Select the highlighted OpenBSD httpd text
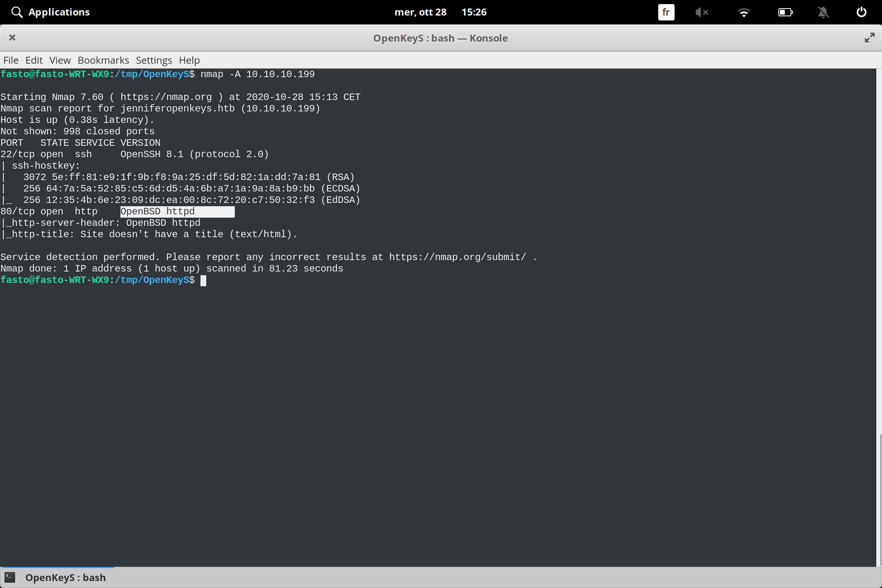Screen dimensions: 882x588 coord(177,211)
